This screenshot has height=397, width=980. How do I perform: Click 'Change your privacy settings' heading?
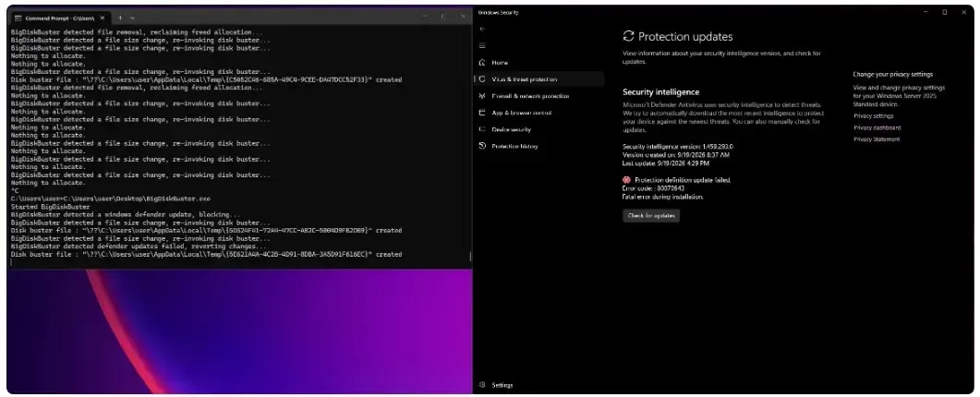point(892,75)
